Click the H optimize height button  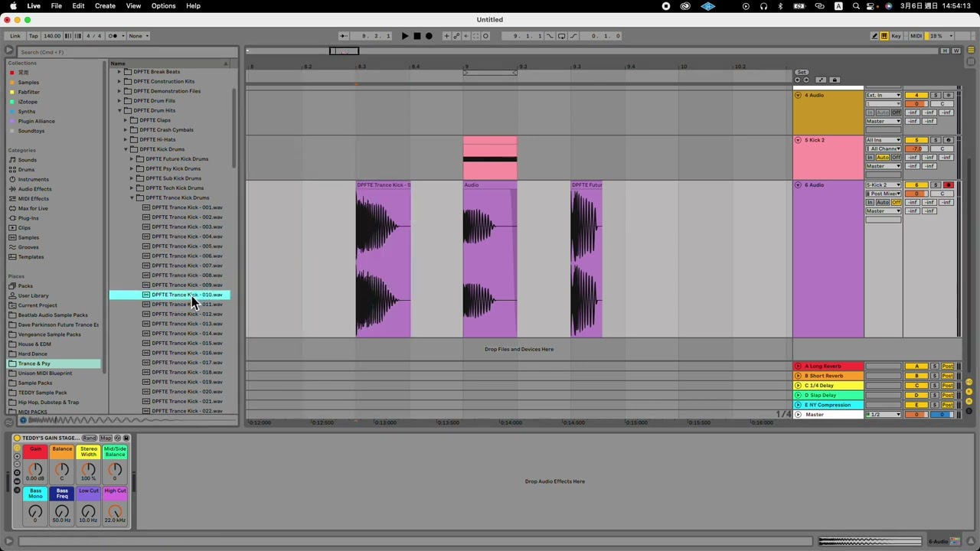(945, 51)
